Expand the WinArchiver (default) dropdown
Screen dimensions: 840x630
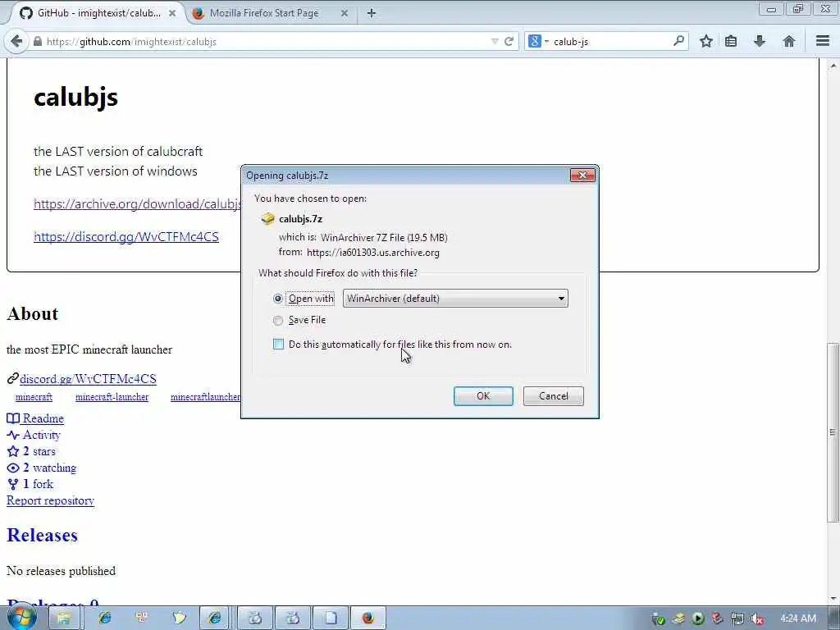click(455, 299)
